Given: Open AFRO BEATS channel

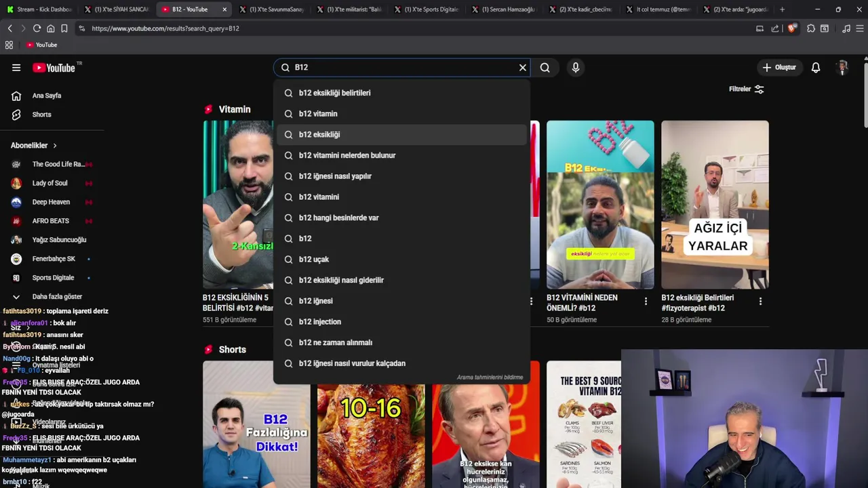Looking at the screenshot, I should coord(52,221).
